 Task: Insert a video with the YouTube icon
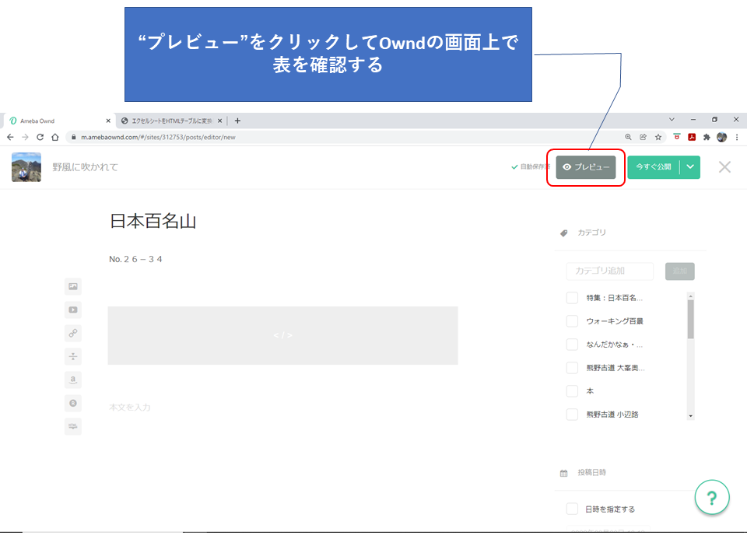click(x=73, y=310)
